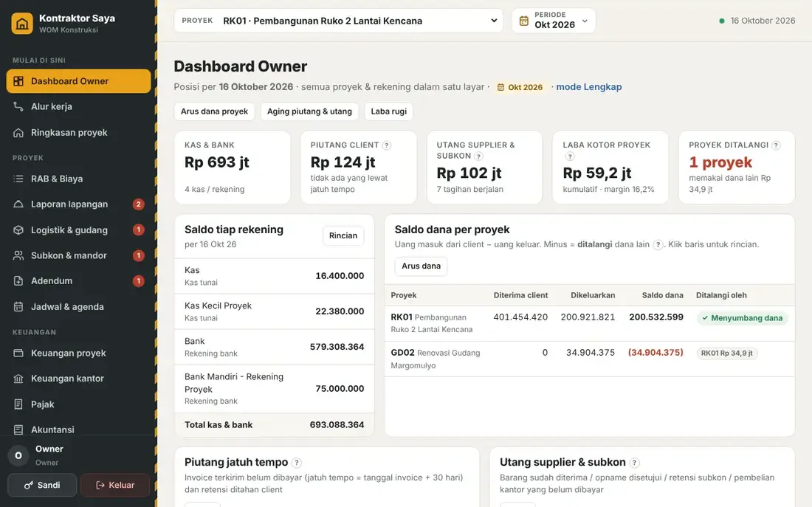The height and width of the screenshot is (507, 812).
Task: Select Subkon & mandor in sidebar
Action: pos(79,255)
